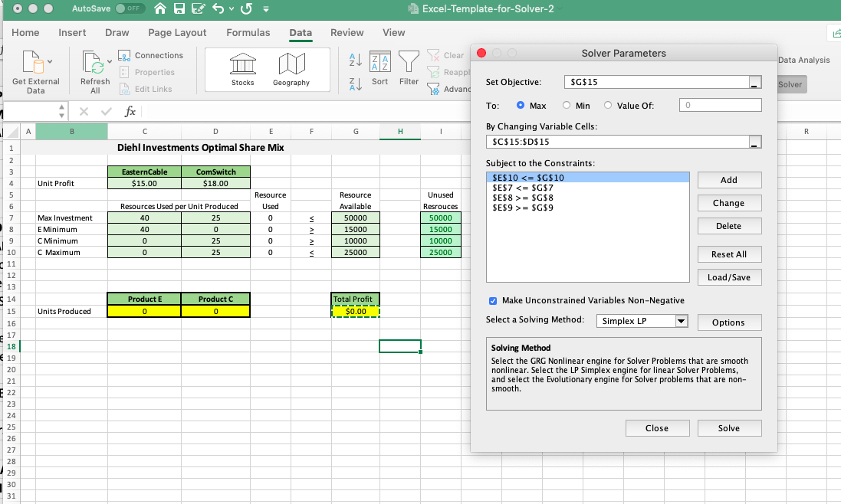
Task: Uncheck Make Unconstrained Variables Non-Negative
Action: (493, 301)
